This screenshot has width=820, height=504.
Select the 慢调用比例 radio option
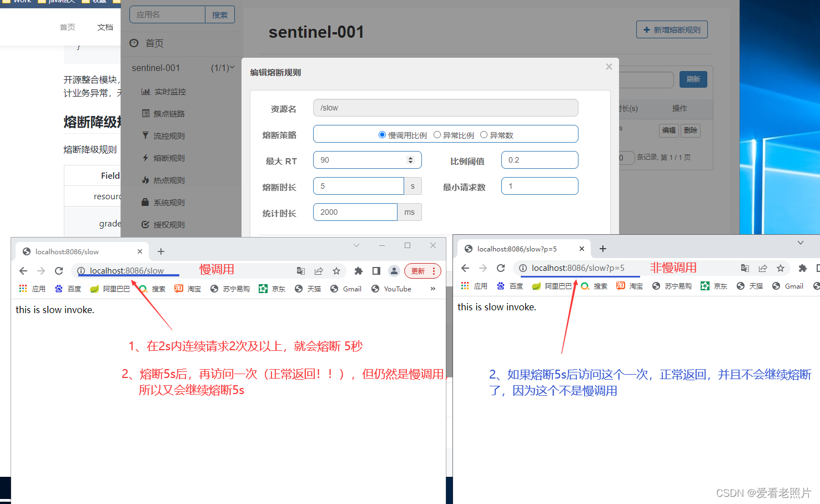pyautogui.click(x=382, y=135)
